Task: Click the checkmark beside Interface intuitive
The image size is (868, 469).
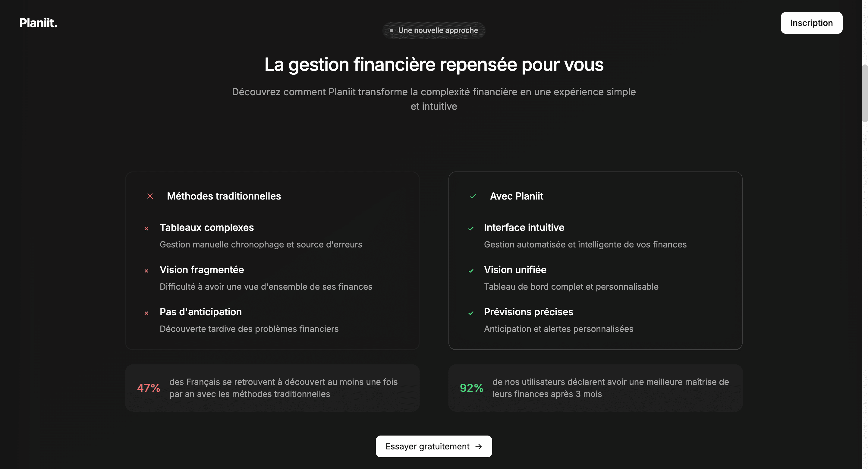Action: [x=471, y=228]
